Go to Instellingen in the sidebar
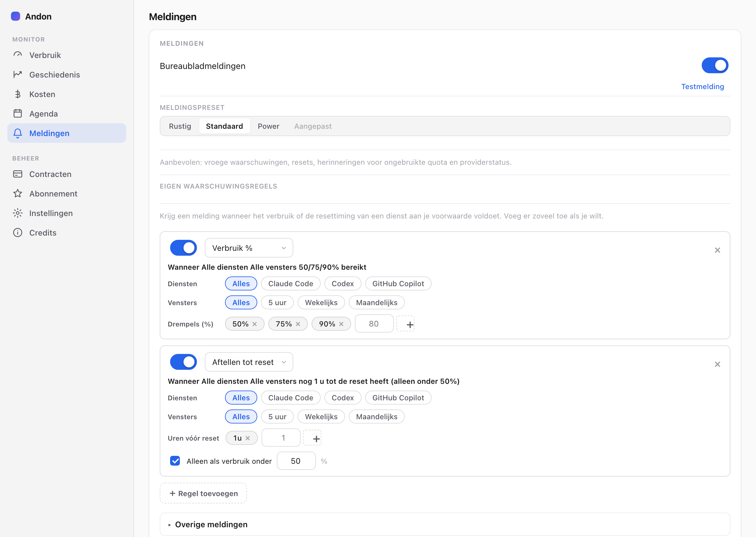756x537 pixels. pyautogui.click(x=67, y=213)
